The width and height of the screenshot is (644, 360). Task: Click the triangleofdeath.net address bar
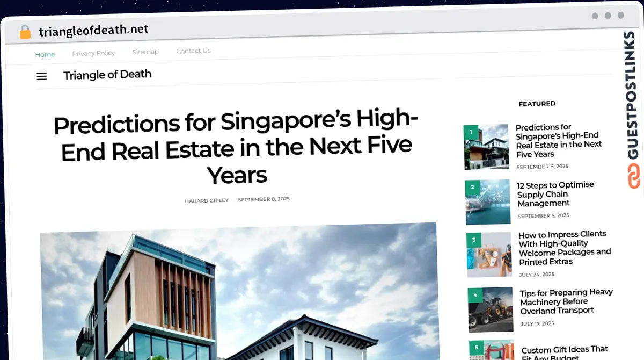(x=94, y=31)
